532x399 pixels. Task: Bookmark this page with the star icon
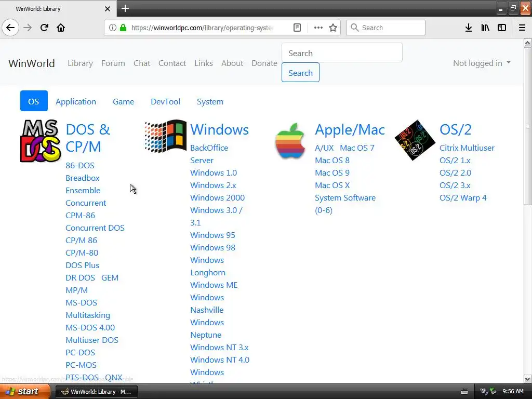[x=333, y=28]
